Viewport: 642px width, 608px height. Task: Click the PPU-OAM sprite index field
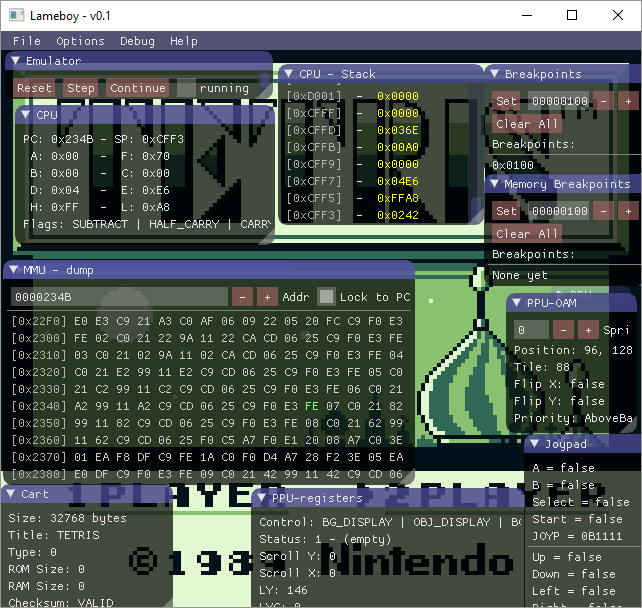pyautogui.click(x=531, y=330)
